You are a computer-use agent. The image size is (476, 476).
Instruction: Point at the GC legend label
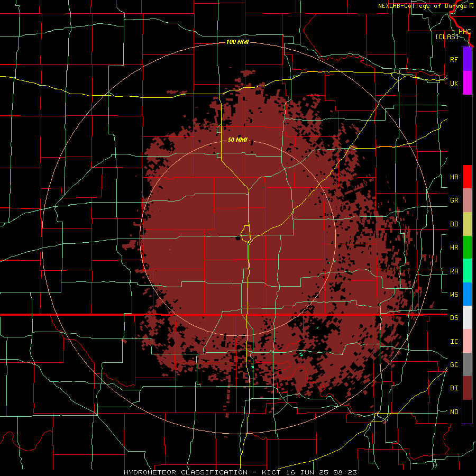tap(454, 365)
